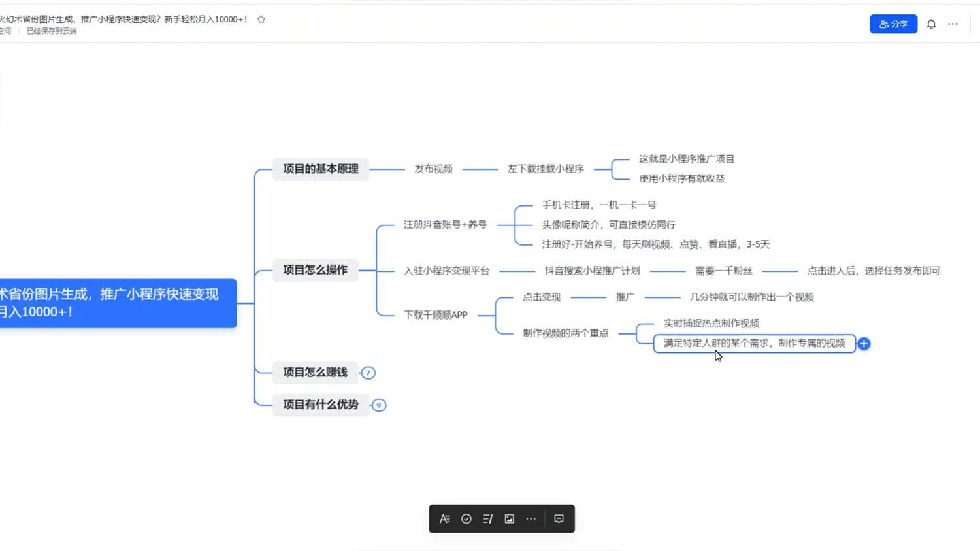Expand the 项目怎么赚钱 node showing 7 children
This screenshot has height=551, width=980.
point(368,373)
